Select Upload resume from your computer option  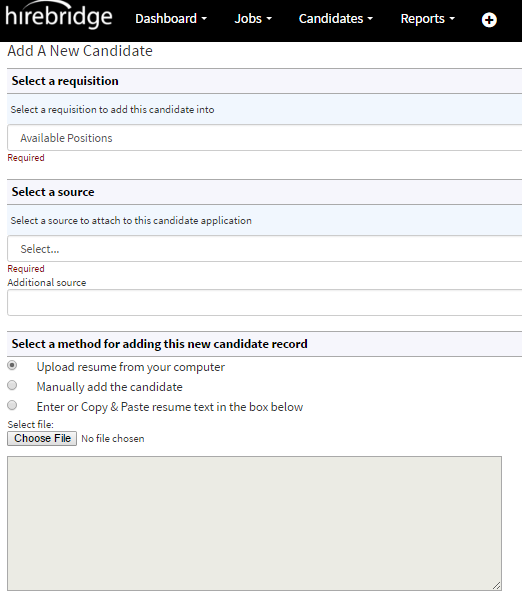12,366
